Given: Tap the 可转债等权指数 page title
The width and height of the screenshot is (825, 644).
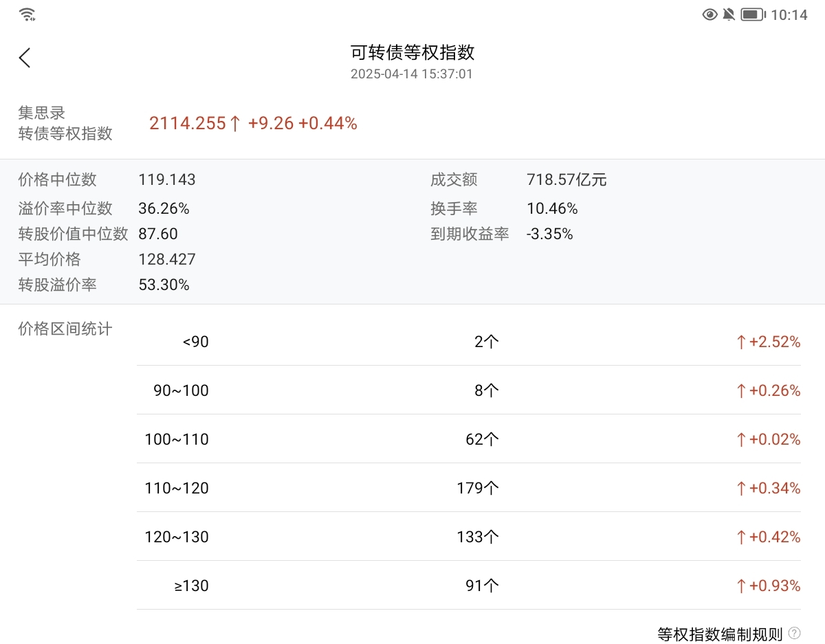Looking at the screenshot, I should click(412, 52).
